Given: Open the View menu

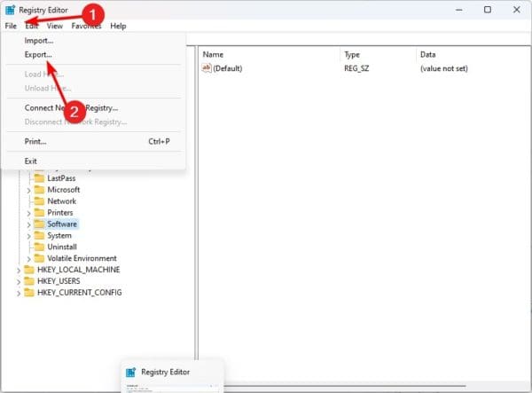Looking at the screenshot, I should click(x=55, y=26).
